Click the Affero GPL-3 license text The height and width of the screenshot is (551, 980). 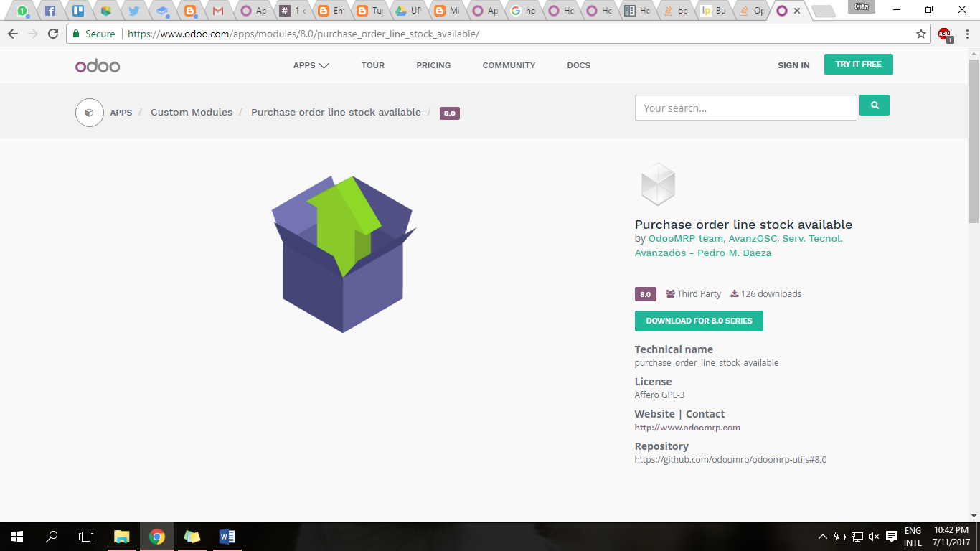click(x=659, y=395)
